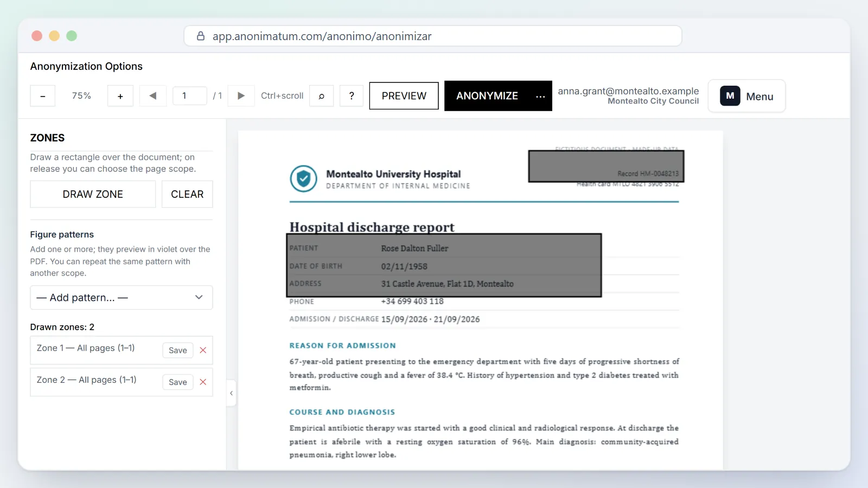Click the PREVIEW button
This screenshot has width=868, height=488.
[404, 96]
